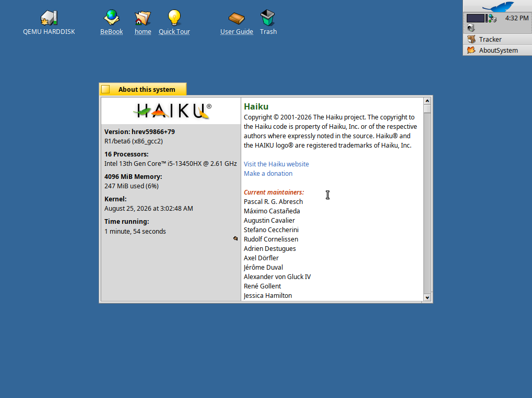Click the clock showing 4:32 PM
This screenshot has width=532, height=398.
[x=516, y=18]
